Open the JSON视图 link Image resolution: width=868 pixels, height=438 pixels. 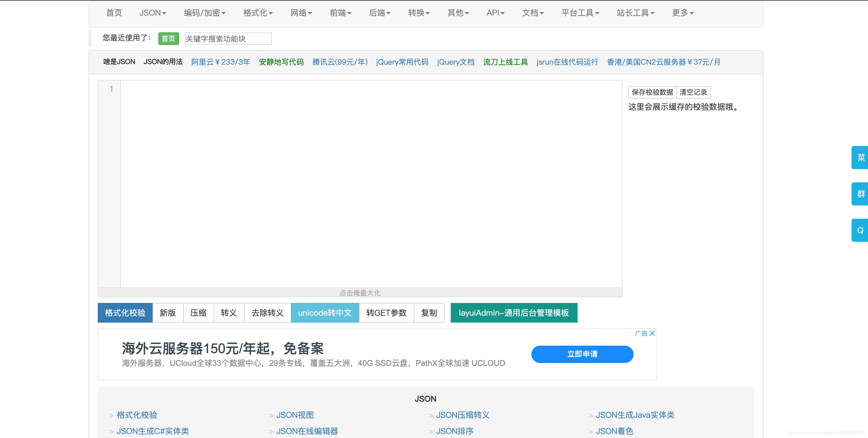point(295,415)
